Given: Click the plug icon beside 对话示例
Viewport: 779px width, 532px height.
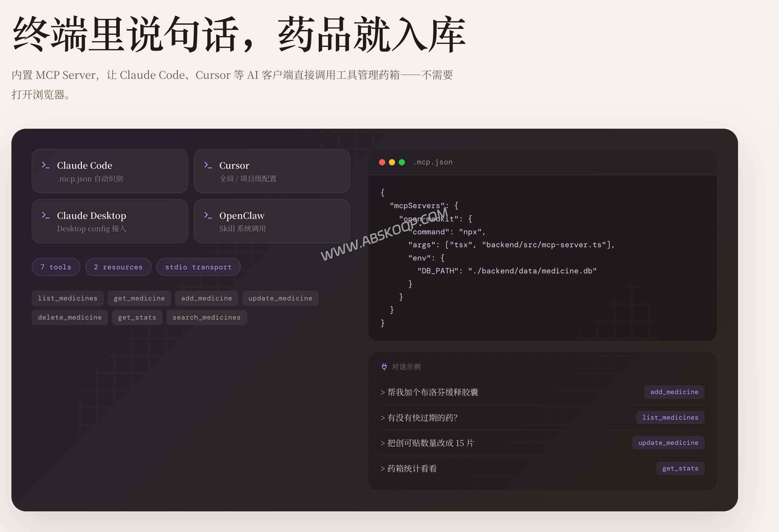Looking at the screenshot, I should point(384,366).
